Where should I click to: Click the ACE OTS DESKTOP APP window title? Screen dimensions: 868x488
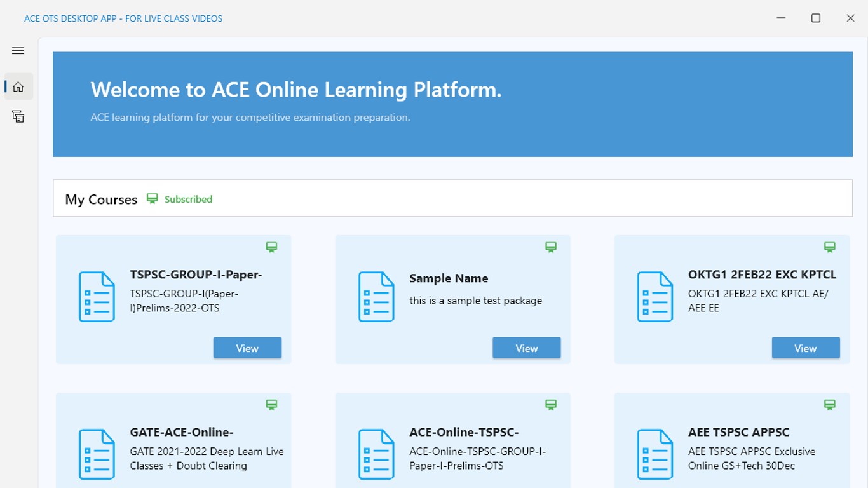point(123,18)
